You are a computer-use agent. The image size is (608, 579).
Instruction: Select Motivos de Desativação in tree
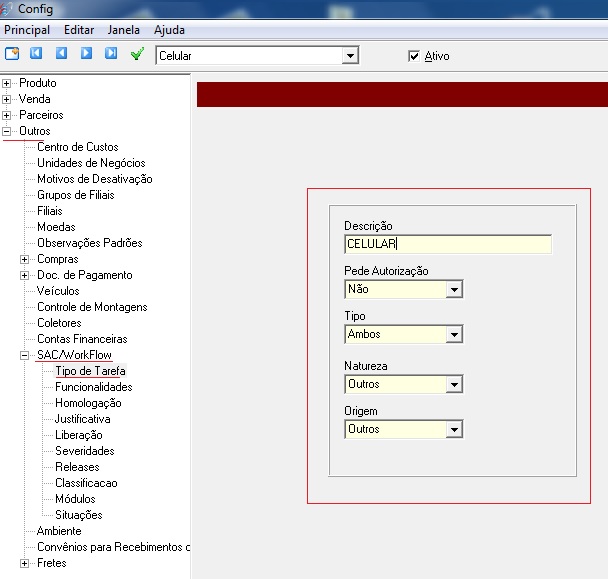95,179
